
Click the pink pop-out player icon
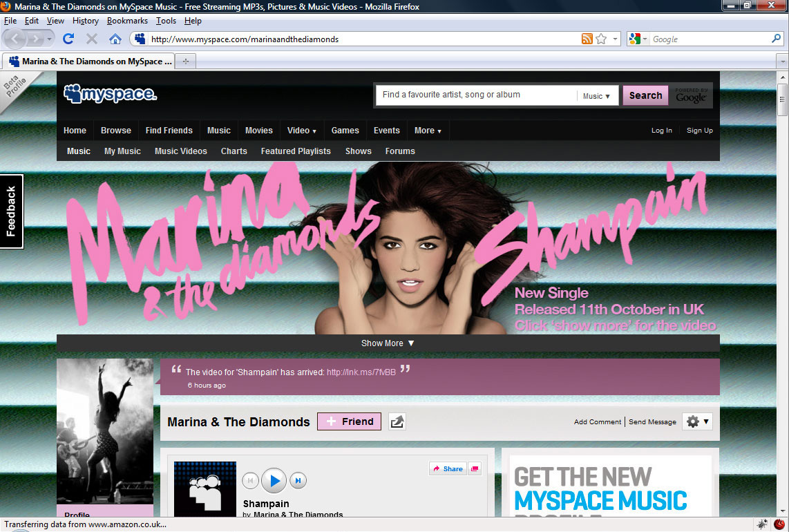tap(474, 468)
